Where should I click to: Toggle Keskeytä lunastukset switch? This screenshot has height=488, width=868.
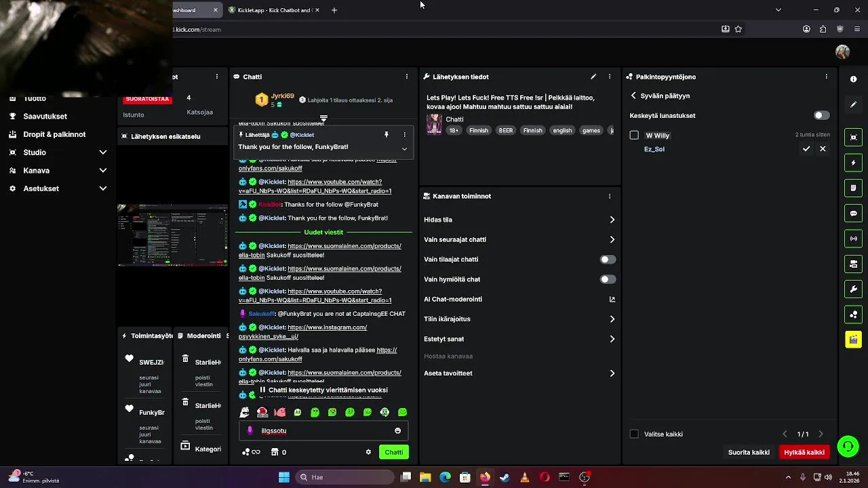coord(822,115)
